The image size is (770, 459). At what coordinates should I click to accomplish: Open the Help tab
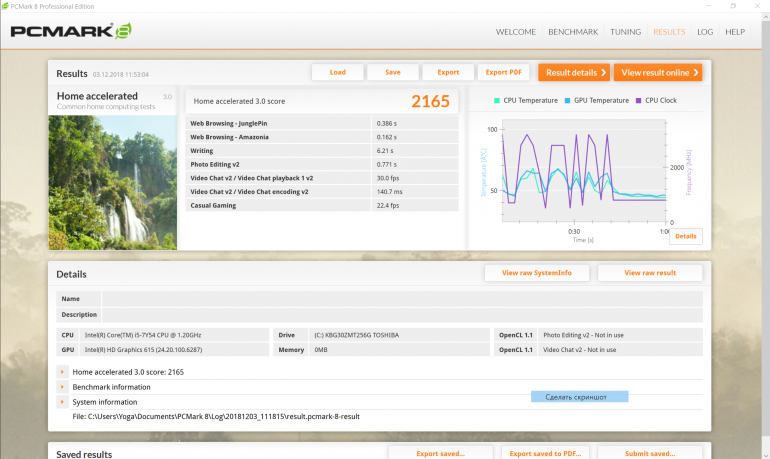tap(735, 32)
